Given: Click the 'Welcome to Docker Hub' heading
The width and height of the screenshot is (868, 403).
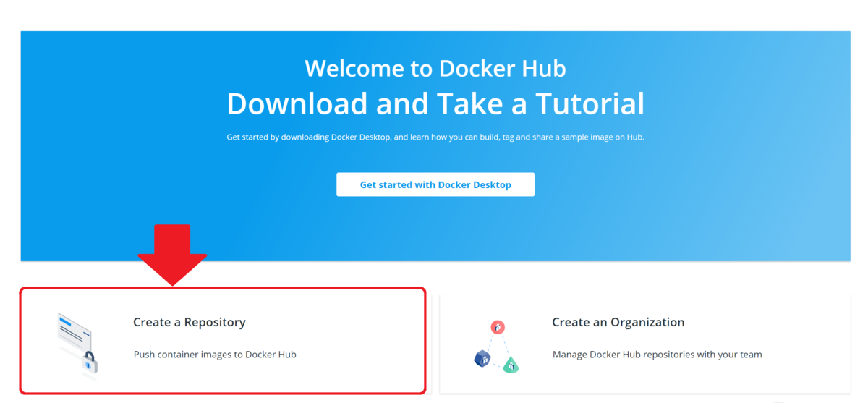Looking at the screenshot, I should [x=435, y=68].
